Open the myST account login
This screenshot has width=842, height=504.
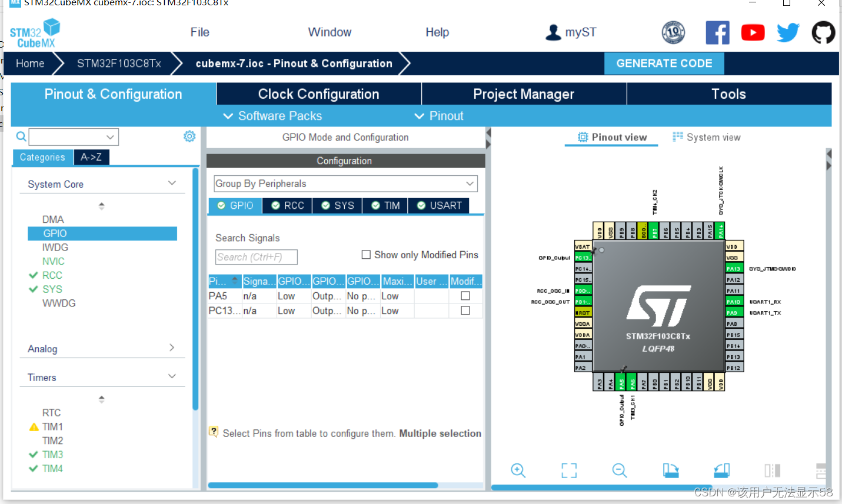(x=571, y=32)
